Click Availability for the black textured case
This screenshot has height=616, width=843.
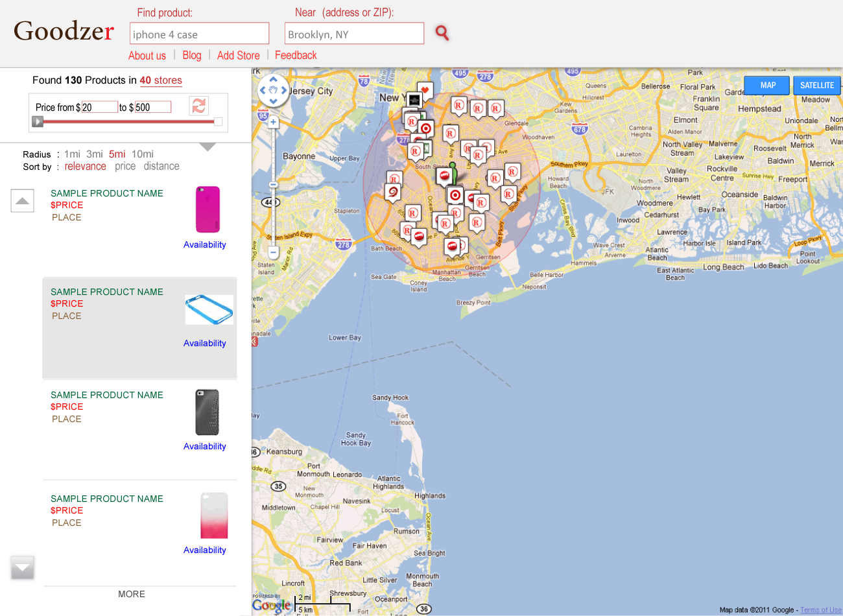tap(205, 446)
